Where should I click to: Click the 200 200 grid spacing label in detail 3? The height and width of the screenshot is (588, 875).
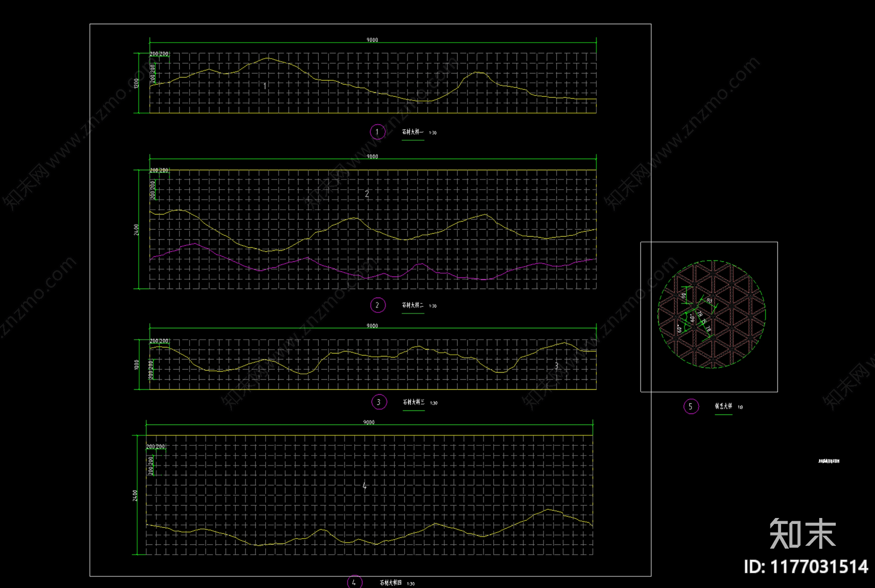(x=159, y=341)
